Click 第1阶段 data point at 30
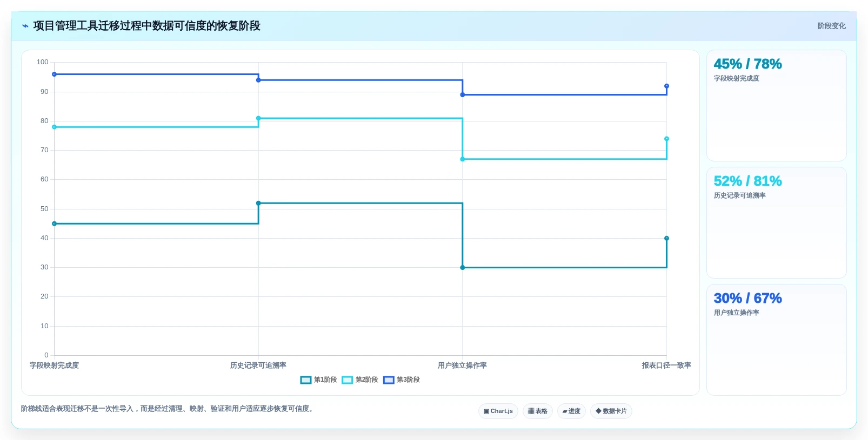868x440 pixels. tap(462, 267)
